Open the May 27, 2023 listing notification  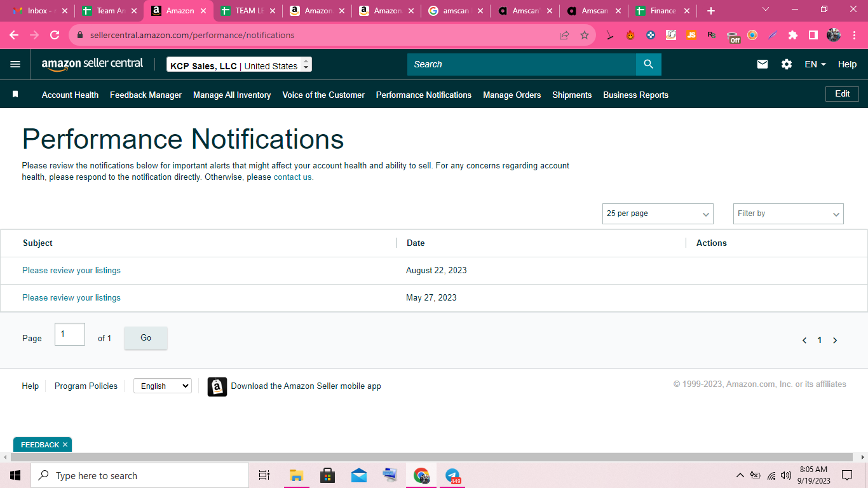pyautogui.click(x=71, y=298)
